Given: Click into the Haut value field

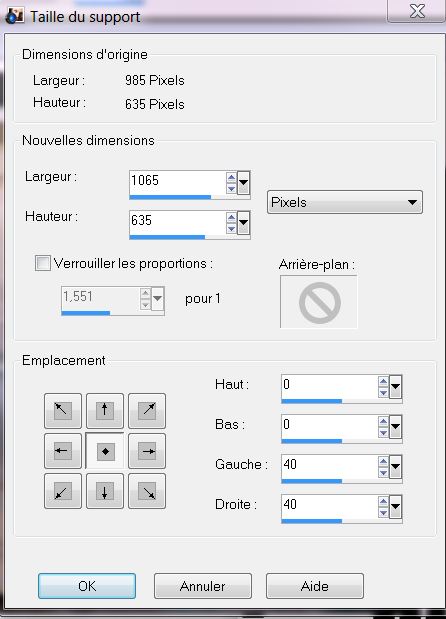Looking at the screenshot, I should click(x=329, y=386).
